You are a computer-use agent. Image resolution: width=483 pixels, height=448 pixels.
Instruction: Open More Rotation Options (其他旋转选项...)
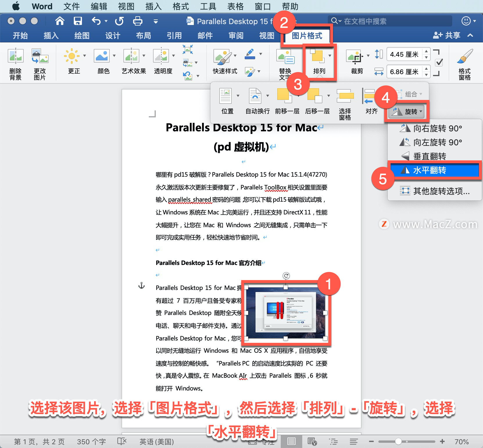coord(434,191)
